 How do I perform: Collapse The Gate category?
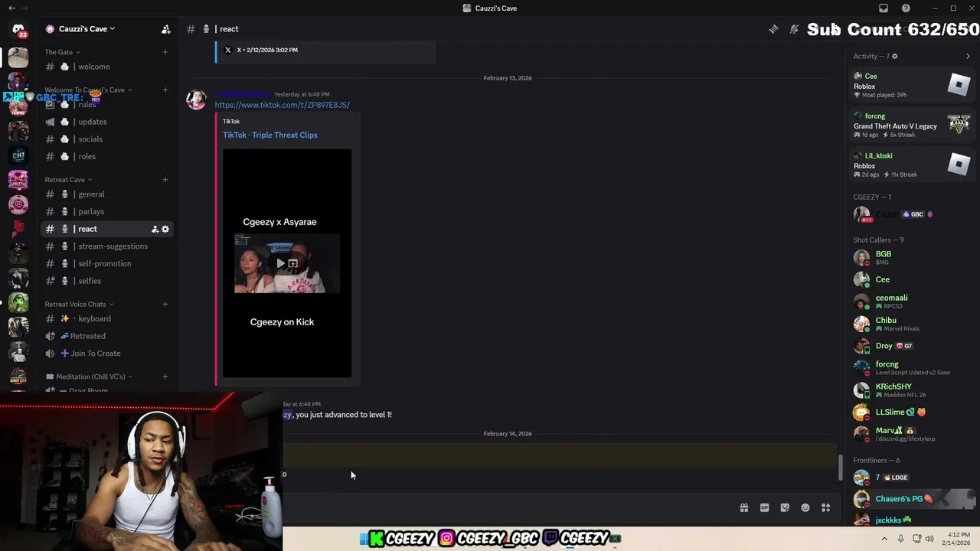coord(61,52)
